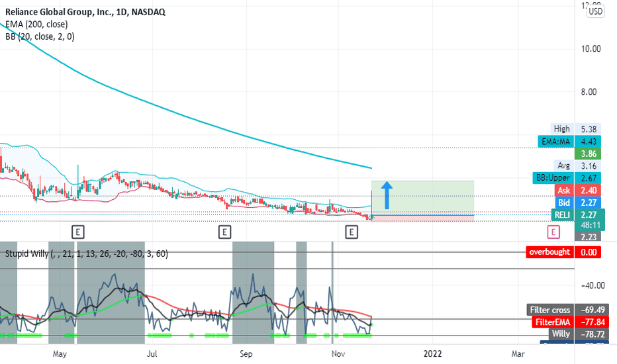617x364 pixels.
Task: Select the EMA (200, close) indicator legend
Action: coord(36,24)
